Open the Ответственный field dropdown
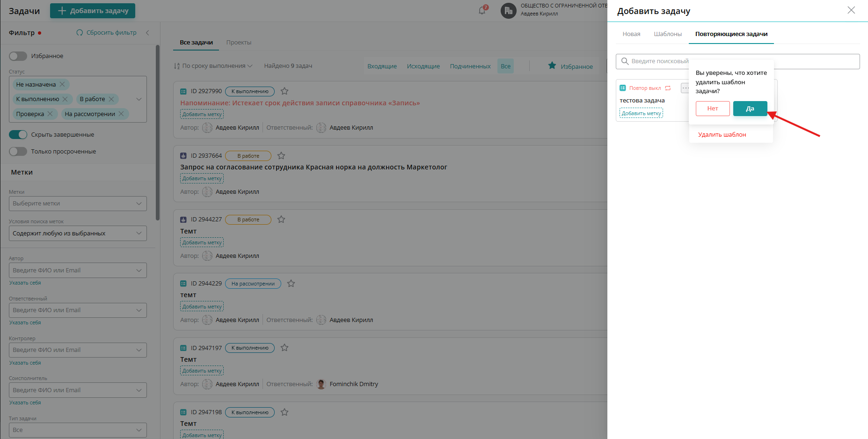This screenshot has width=868, height=439. pos(78,310)
